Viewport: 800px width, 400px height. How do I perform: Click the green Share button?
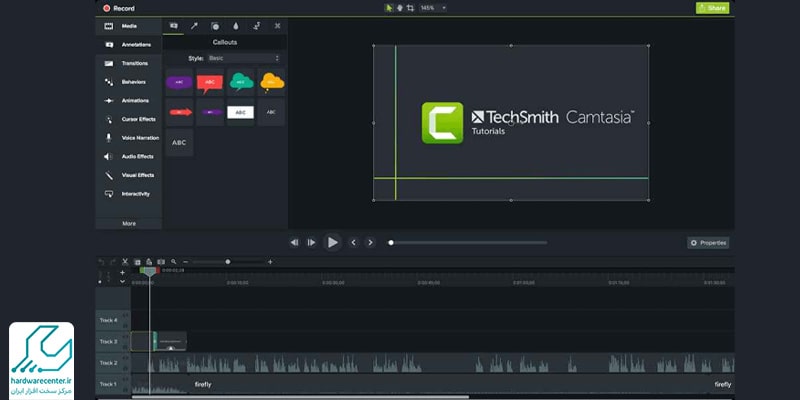click(712, 8)
